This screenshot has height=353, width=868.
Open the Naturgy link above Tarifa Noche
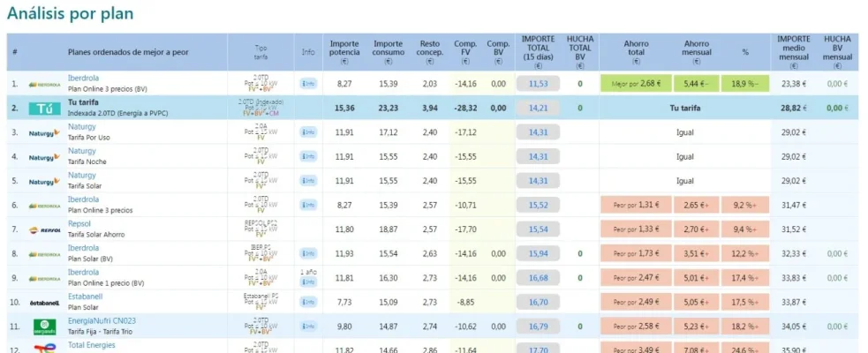(81, 151)
